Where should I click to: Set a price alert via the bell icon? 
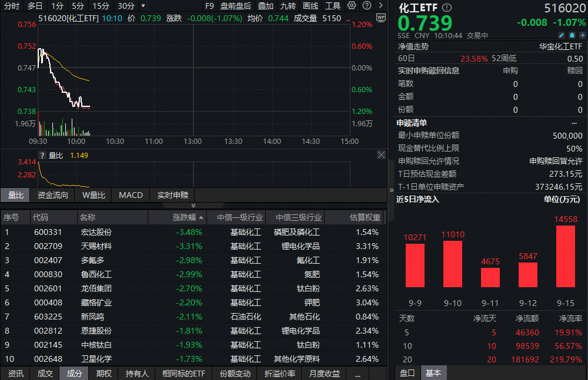point(572,35)
